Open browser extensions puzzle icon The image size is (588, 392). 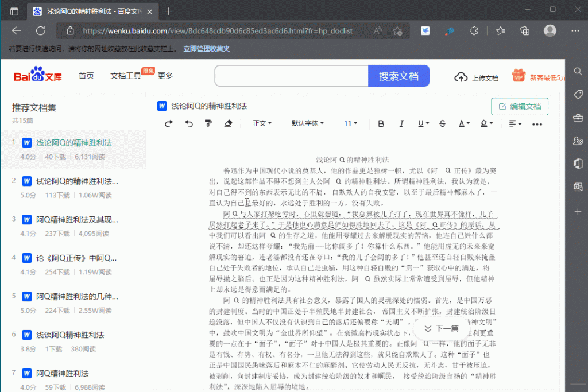pos(474,31)
